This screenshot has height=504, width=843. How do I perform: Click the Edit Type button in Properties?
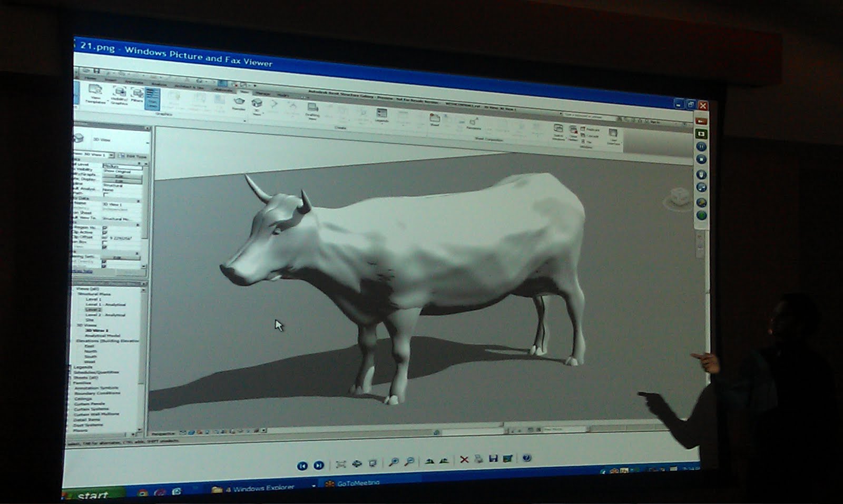[x=135, y=156]
